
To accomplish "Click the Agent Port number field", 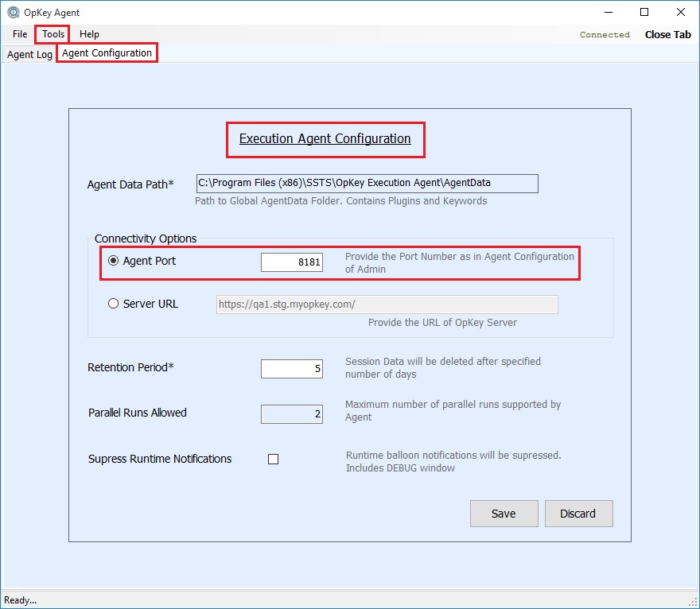I will [x=291, y=262].
